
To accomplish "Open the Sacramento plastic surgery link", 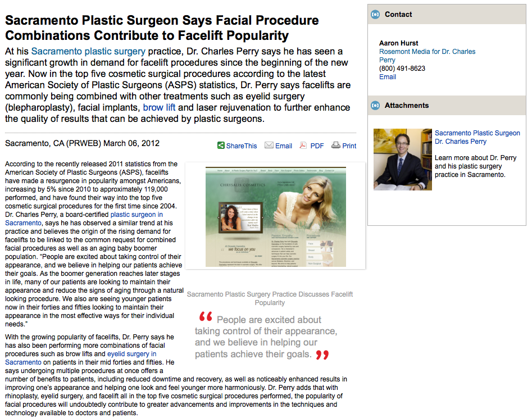I will (x=88, y=51).
